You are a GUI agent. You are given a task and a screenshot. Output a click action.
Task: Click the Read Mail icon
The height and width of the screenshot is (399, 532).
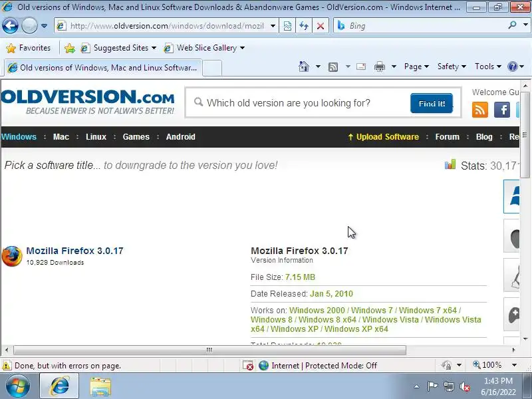click(361, 66)
